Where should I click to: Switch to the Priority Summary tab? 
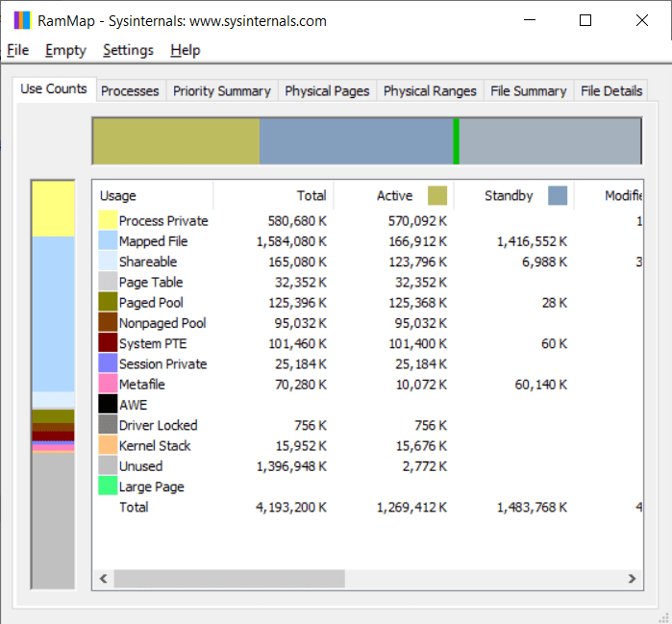[221, 90]
